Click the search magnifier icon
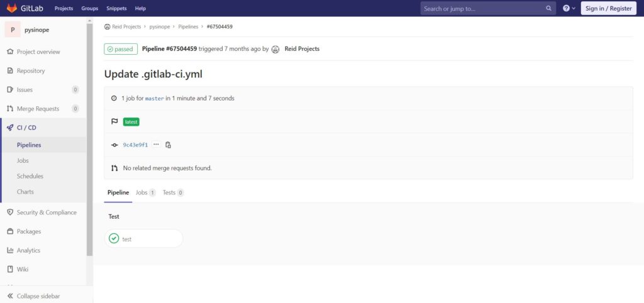Screen dimensions: 644x303 point(548,8)
